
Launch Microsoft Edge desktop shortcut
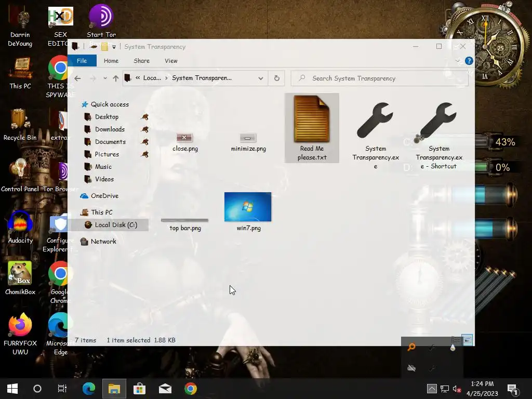60,334
